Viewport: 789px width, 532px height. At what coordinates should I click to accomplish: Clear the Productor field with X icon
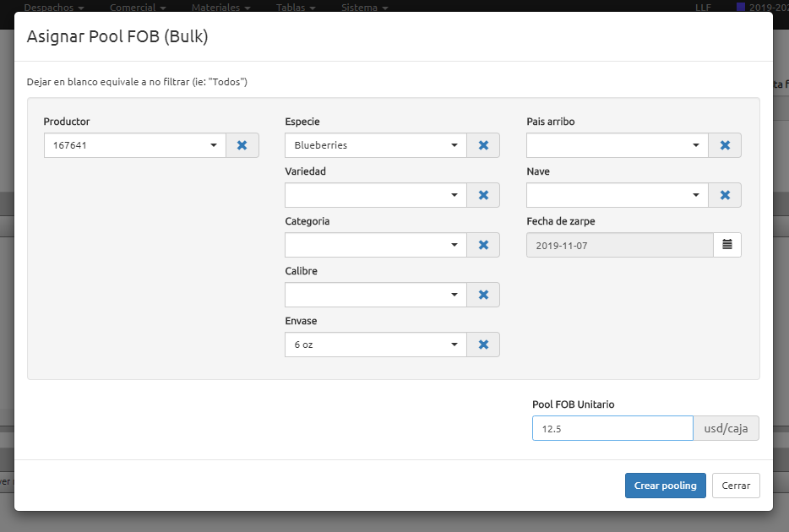(x=242, y=145)
